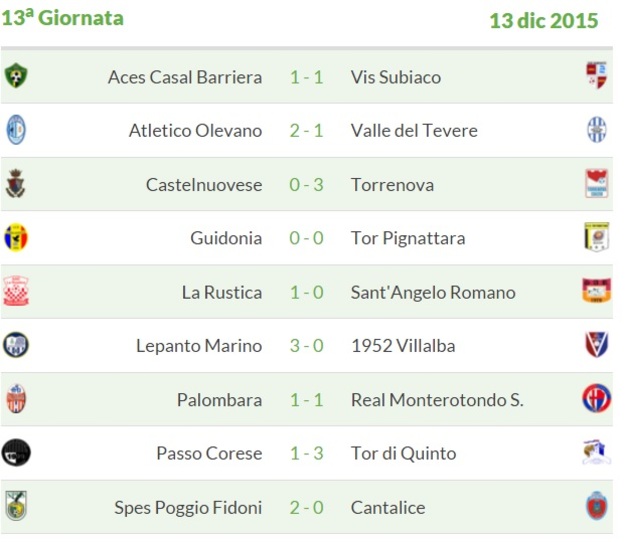This screenshot has width=625, height=542.
Task: Open the Tor di Quinto team page
Action: 403,454
